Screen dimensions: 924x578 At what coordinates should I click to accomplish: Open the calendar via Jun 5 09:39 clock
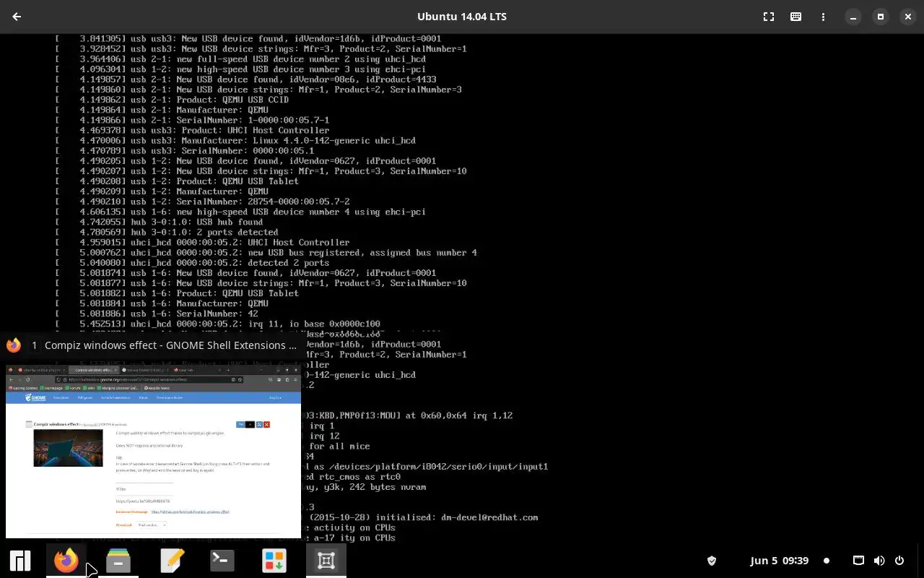click(780, 561)
